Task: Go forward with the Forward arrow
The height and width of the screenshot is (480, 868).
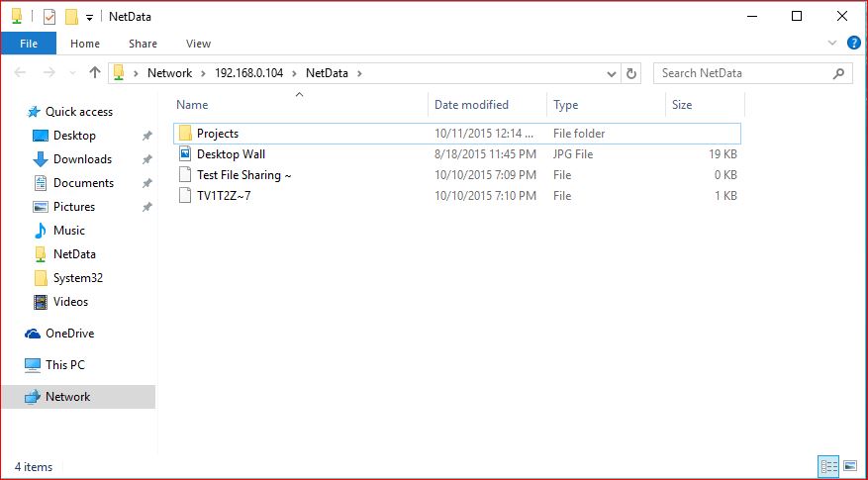Action: pyautogui.click(x=48, y=72)
